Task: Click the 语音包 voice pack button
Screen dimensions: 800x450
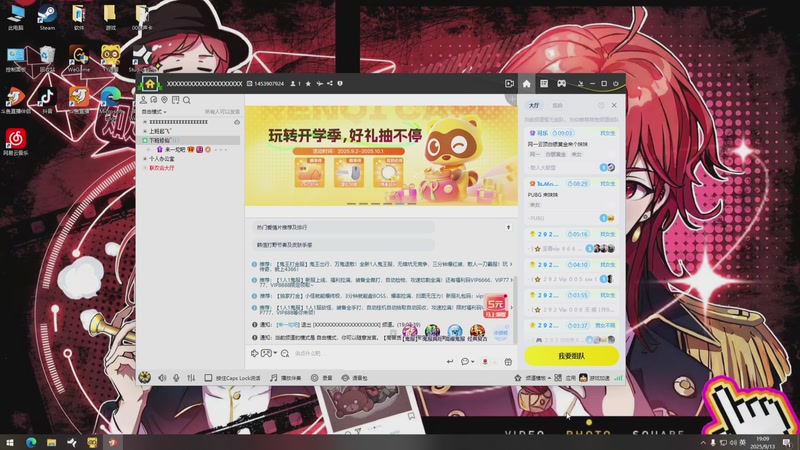Action: coord(355,378)
